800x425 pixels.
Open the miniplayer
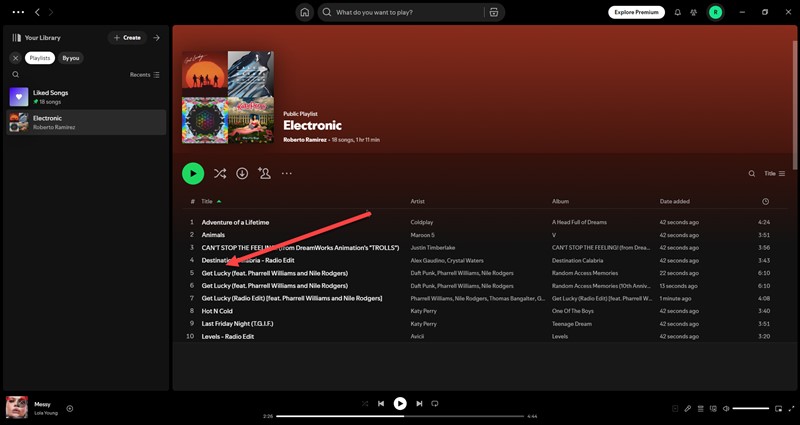[778, 409]
